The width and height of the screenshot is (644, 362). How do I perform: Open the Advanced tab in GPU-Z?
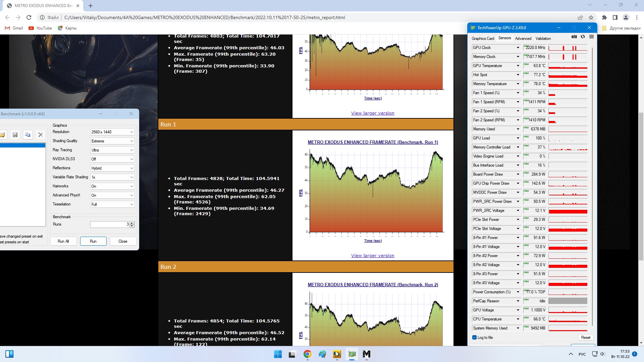pyautogui.click(x=523, y=39)
